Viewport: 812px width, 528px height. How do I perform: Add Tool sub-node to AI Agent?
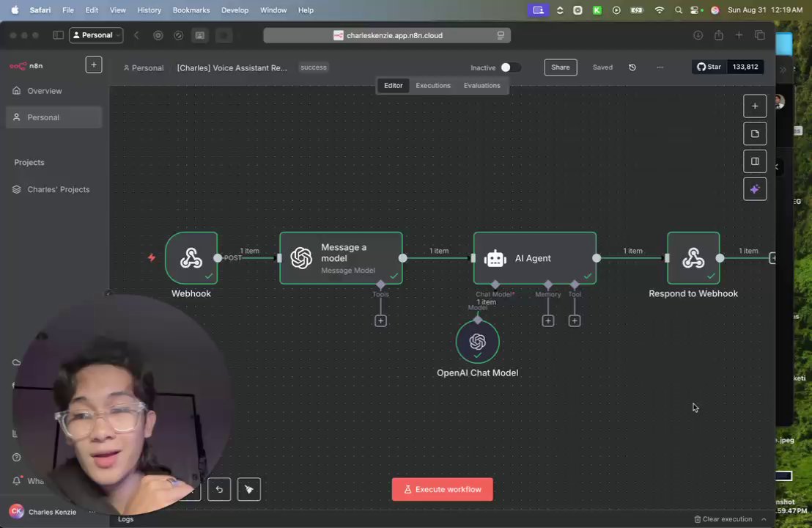pyautogui.click(x=575, y=320)
